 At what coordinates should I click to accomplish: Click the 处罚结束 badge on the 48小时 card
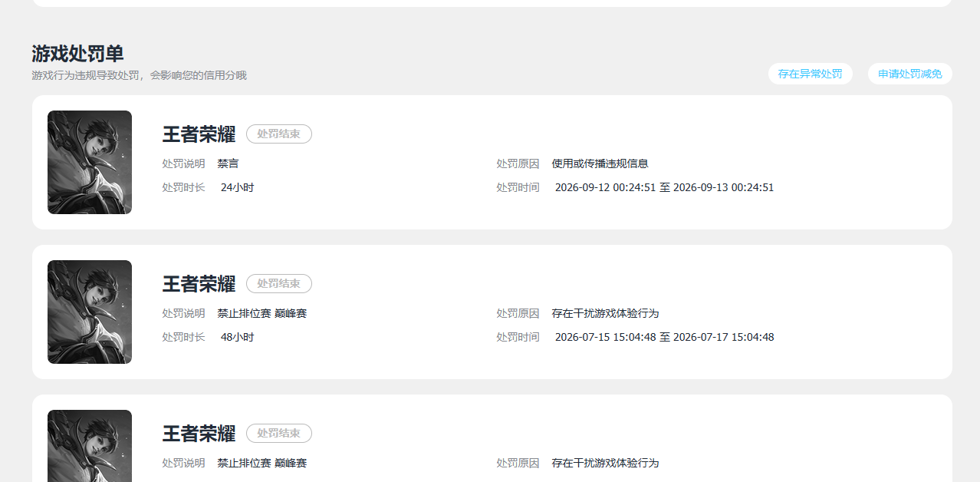279,284
